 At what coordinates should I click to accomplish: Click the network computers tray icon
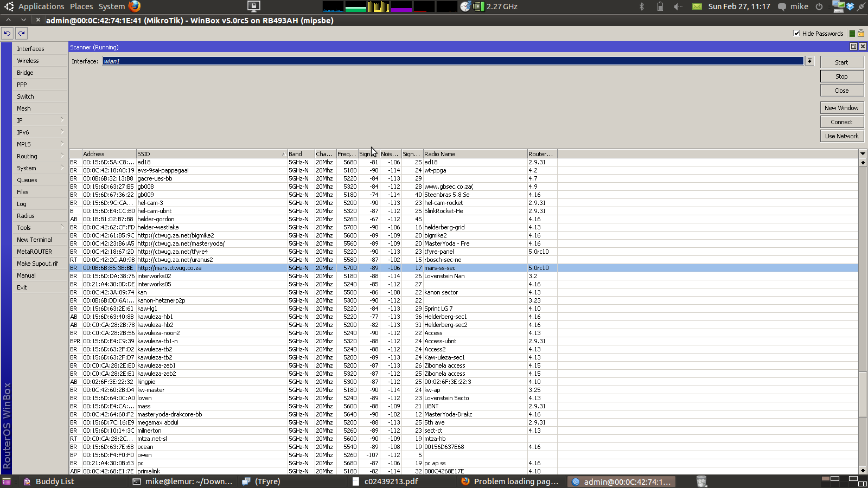[838, 7]
